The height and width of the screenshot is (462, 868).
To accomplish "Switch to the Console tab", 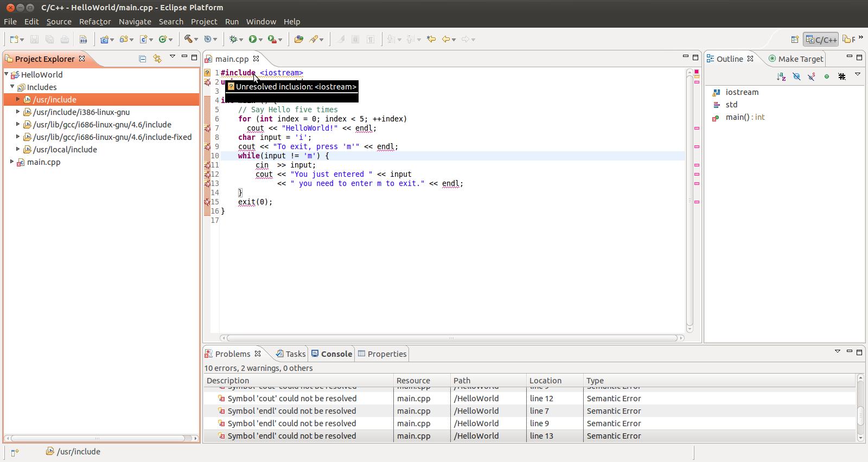I will [331, 354].
